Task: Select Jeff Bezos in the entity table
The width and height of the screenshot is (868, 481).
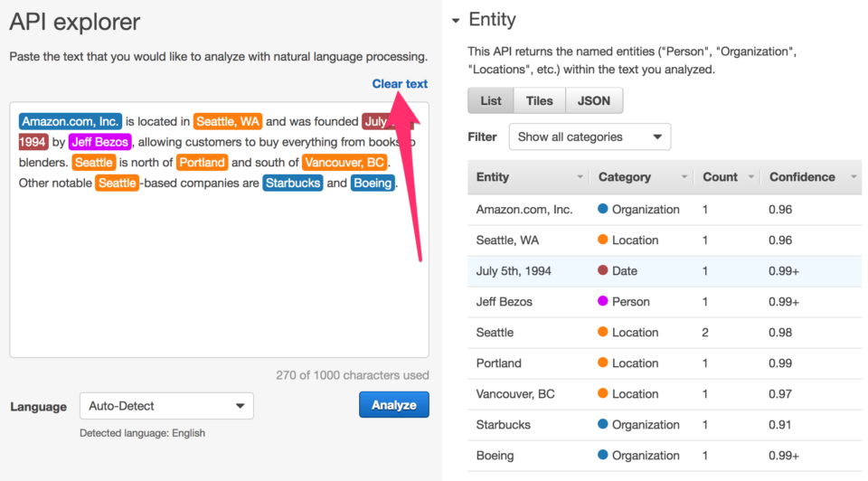Action: [505, 302]
